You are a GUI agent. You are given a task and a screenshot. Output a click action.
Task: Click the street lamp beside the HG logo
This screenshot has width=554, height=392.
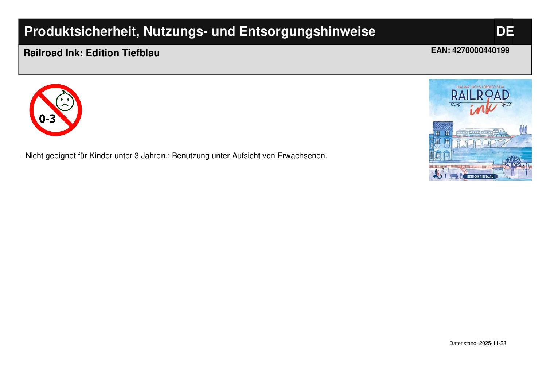click(445, 171)
